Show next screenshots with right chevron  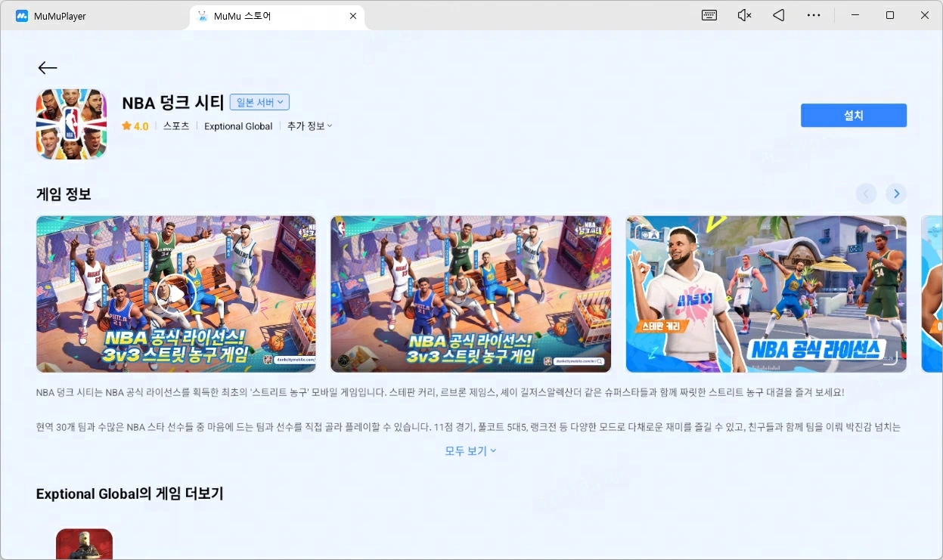[896, 194]
